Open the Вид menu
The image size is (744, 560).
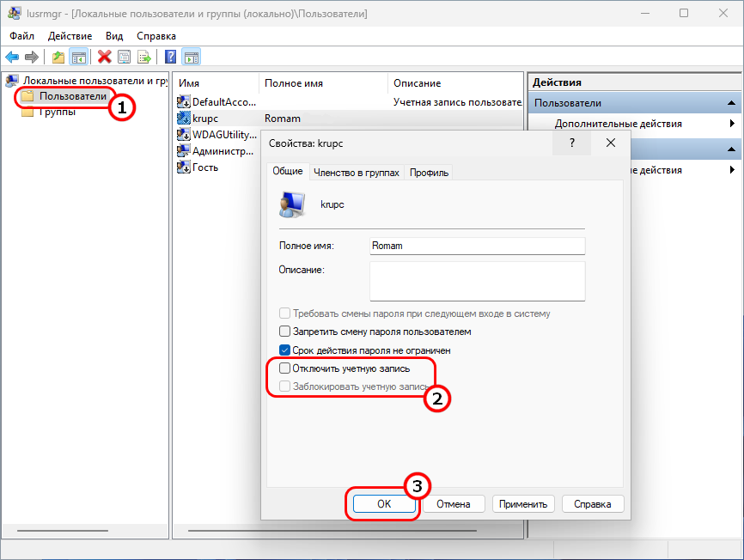[x=114, y=36]
